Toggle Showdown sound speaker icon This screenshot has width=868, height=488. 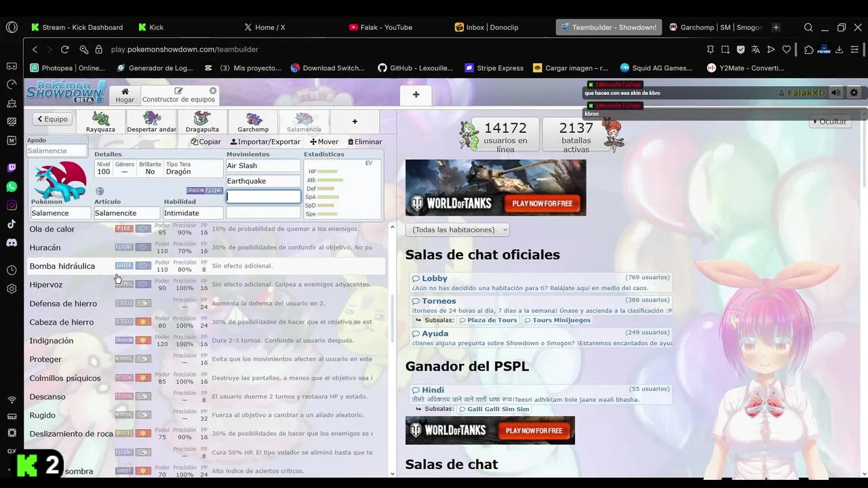[836, 93]
